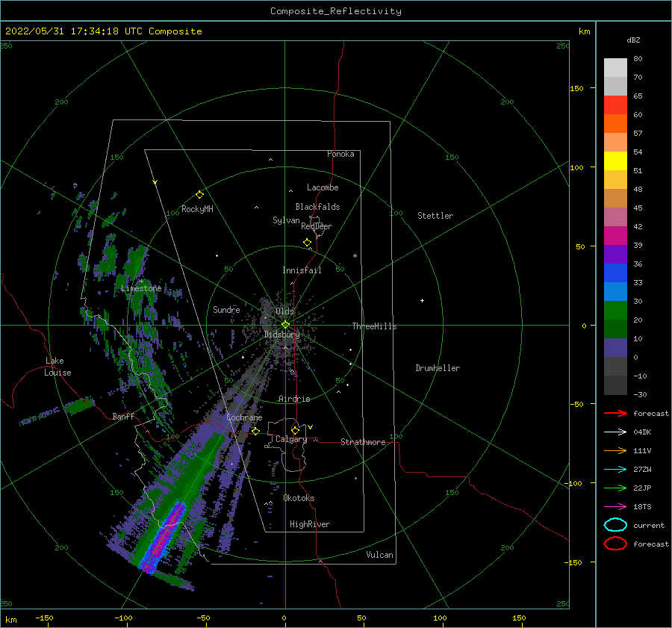Viewport: 672px width, 628px height.
Task: Click the Ponoka city label
Action: coord(340,154)
